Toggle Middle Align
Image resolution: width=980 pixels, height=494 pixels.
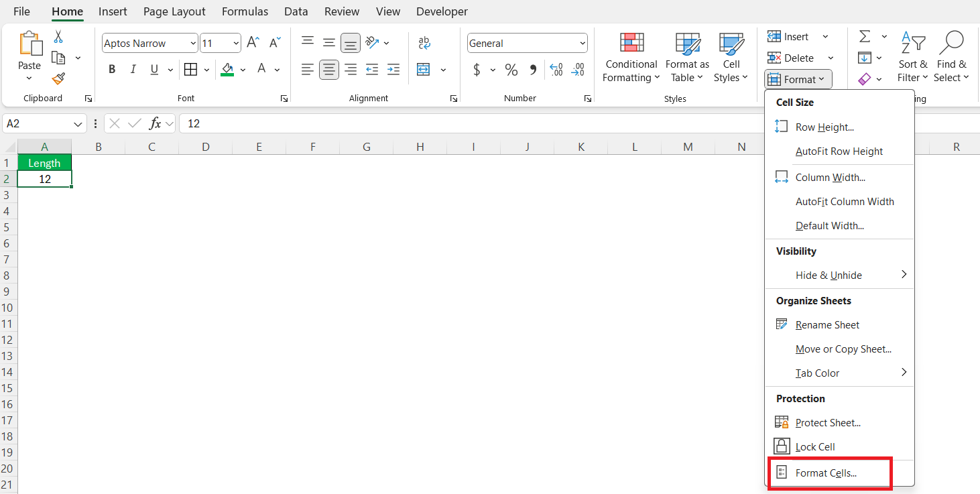[x=329, y=43]
